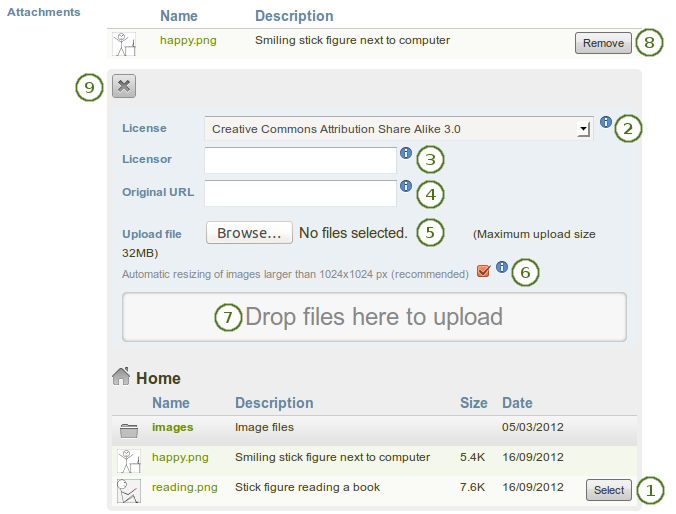The width and height of the screenshot is (676, 514).
Task: Click happy.png thumbnail in Attachments list
Action: tap(124, 43)
